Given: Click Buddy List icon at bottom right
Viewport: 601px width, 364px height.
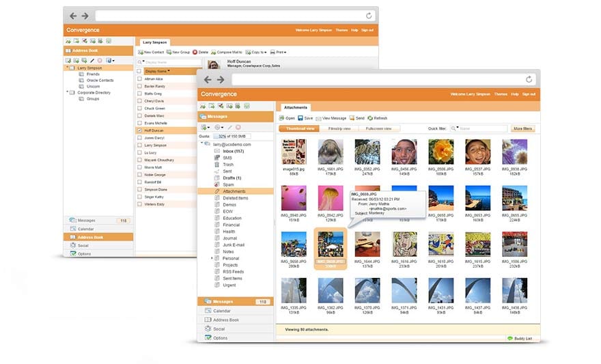Looking at the screenshot, I should point(509,339).
